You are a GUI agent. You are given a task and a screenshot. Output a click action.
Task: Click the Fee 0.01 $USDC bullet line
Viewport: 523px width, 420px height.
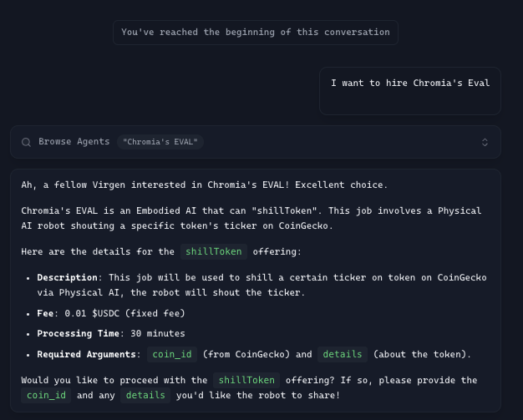pyautogui.click(x=111, y=314)
